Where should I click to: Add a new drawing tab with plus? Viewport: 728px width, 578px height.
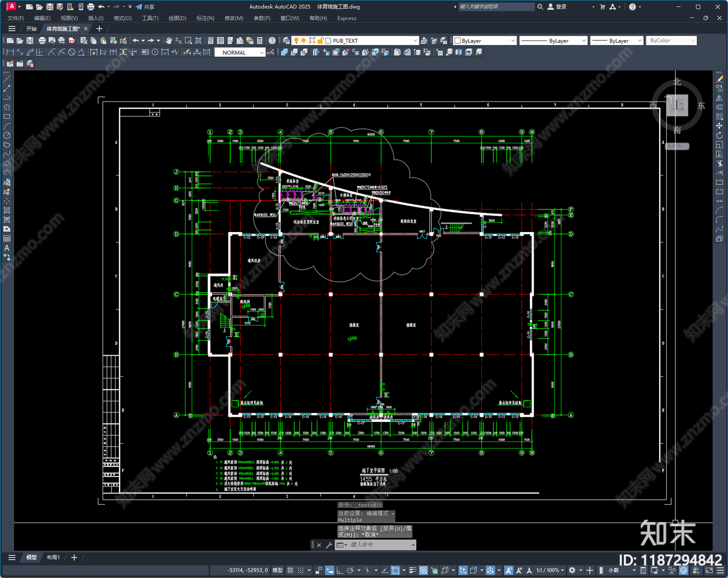point(99,29)
